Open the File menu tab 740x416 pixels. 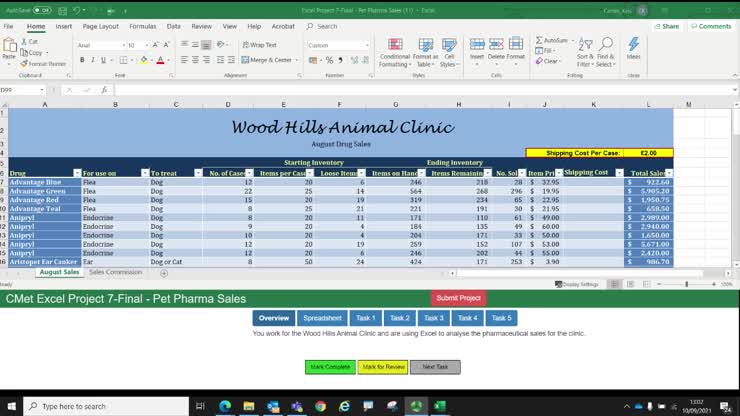pos(8,26)
